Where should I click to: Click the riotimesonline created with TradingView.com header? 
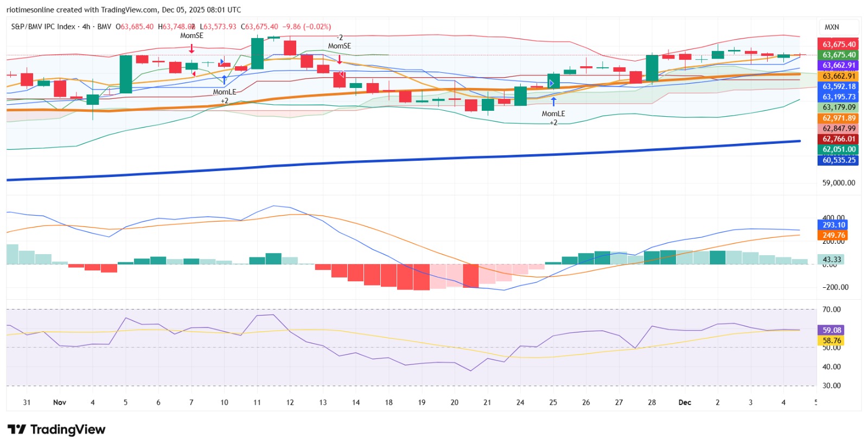pos(124,10)
